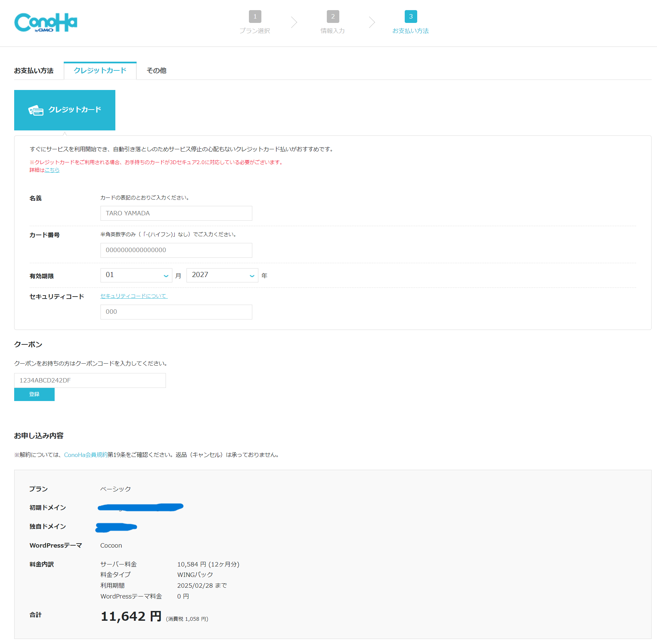
Task: Switch to the その他 payment tab
Action: 155,70
